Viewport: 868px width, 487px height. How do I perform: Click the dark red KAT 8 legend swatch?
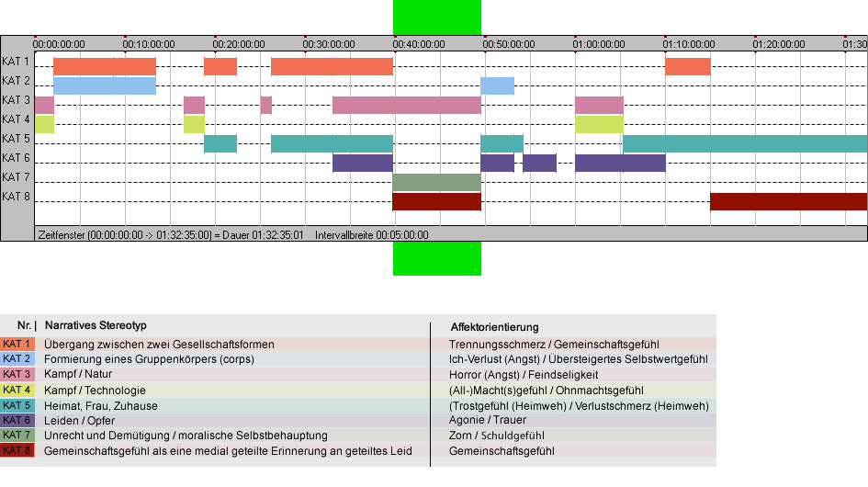coord(17,450)
